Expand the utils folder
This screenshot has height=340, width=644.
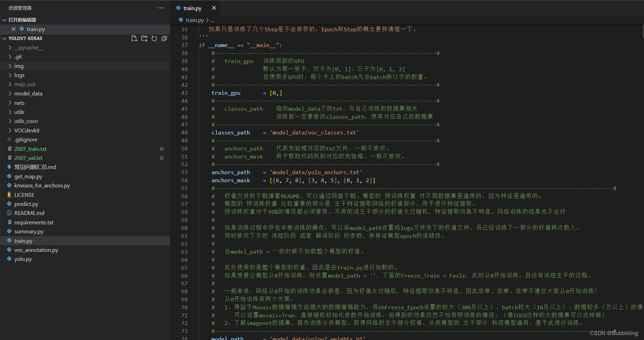10,112
